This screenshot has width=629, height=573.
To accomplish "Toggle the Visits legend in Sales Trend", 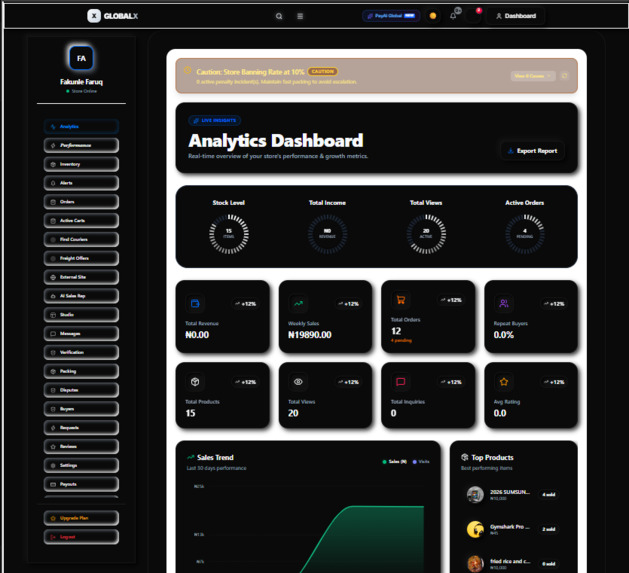I will 421,462.
